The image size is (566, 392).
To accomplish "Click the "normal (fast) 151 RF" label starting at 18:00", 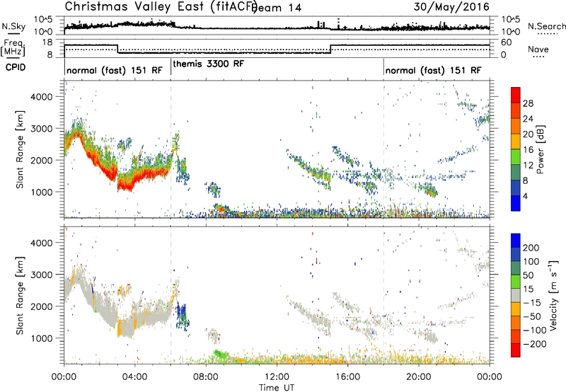I will pyautogui.click(x=433, y=70).
